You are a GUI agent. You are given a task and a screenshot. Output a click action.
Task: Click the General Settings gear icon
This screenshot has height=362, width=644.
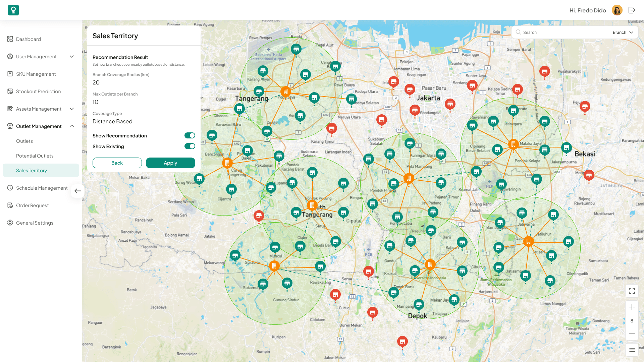10,223
